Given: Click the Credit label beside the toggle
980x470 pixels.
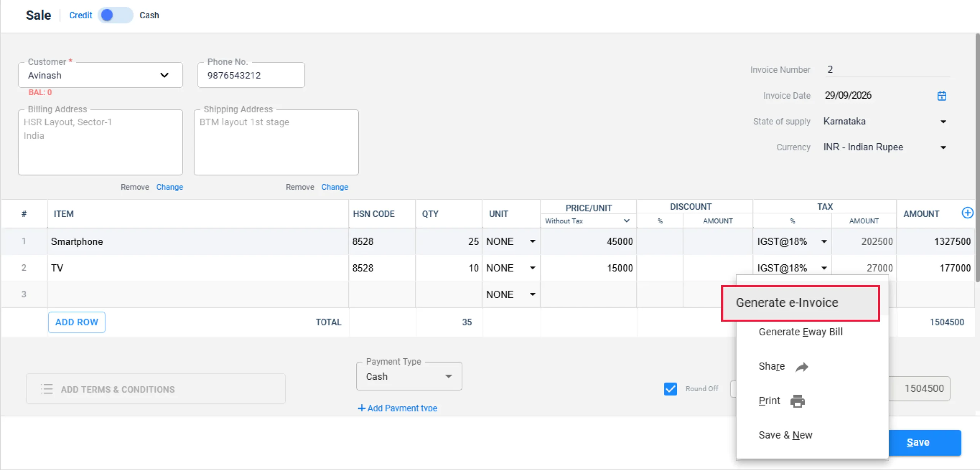Looking at the screenshot, I should (80, 15).
